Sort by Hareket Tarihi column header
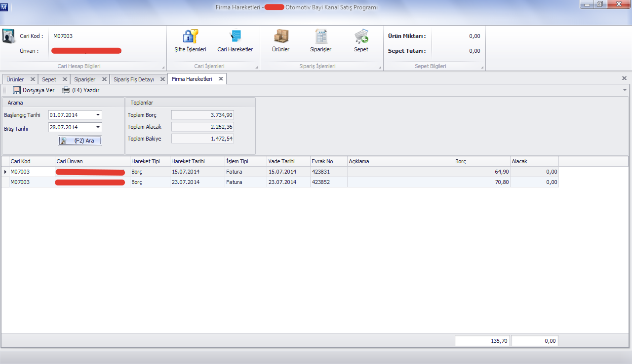632x364 pixels. [197, 161]
